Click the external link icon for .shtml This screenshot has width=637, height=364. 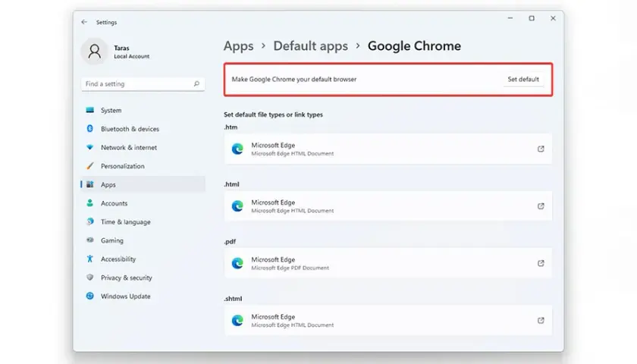[541, 321]
